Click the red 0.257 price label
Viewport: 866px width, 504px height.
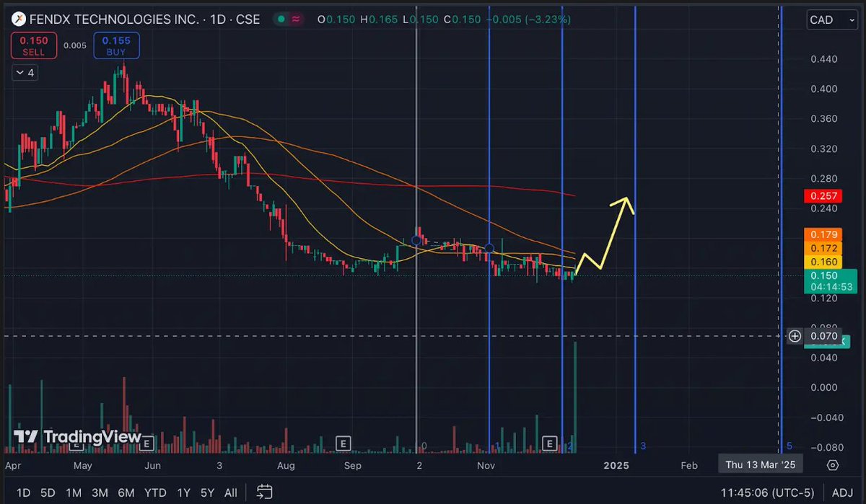822,196
